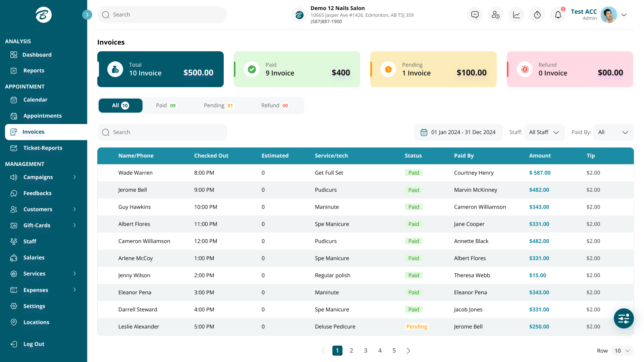Switch to the Pending invoices tab
Image resolution: width=644 pixels, height=362 pixels.
tap(218, 105)
